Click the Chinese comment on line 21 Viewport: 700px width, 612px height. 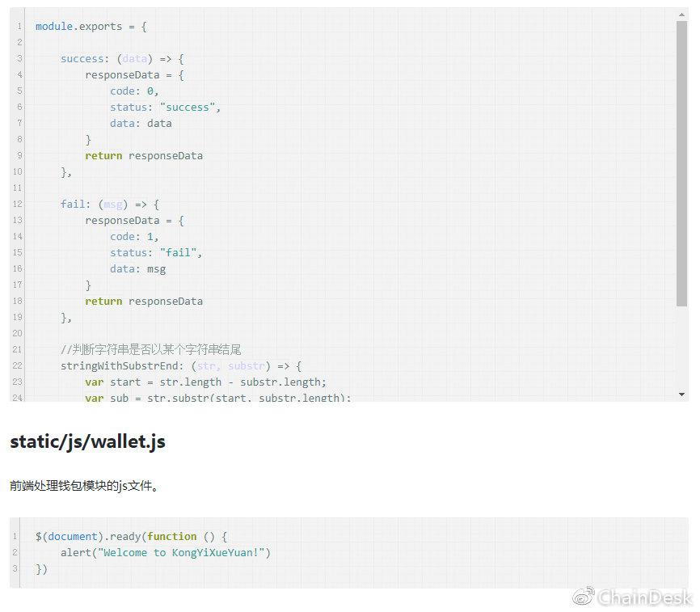click(151, 349)
